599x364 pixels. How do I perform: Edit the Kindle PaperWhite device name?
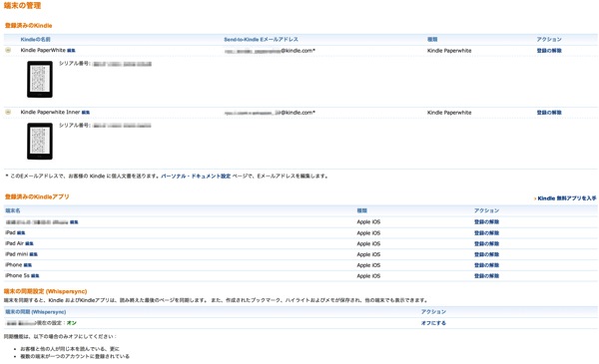tap(72, 51)
